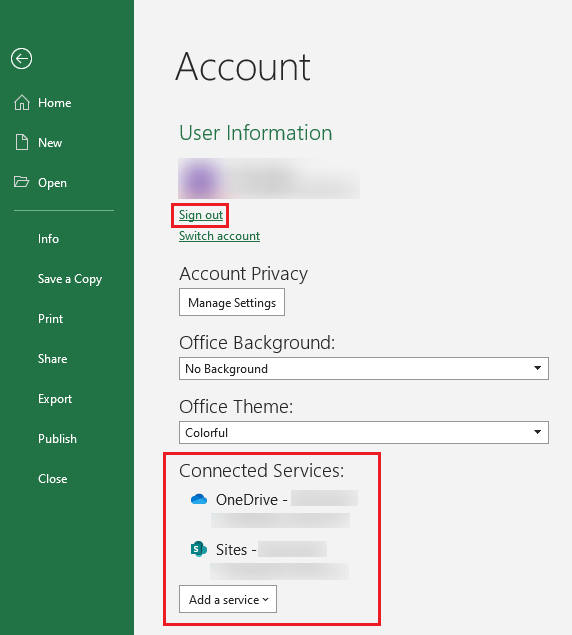Image resolution: width=572 pixels, height=635 pixels.
Task: Click the User Information heading
Action: (x=256, y=133)
